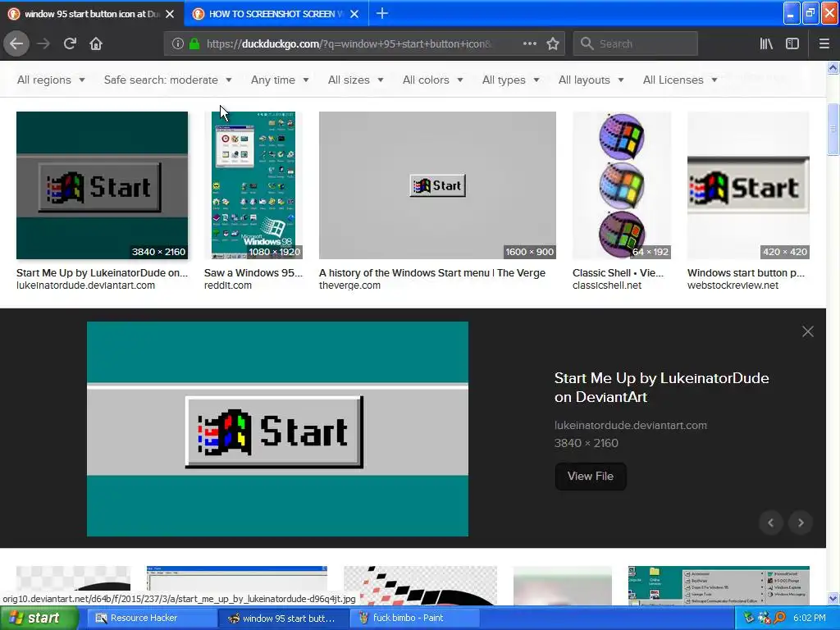Click the large Start Me Up preview image
The width and height of the screenshot is (840, 630).
click(x=277, y=428)
